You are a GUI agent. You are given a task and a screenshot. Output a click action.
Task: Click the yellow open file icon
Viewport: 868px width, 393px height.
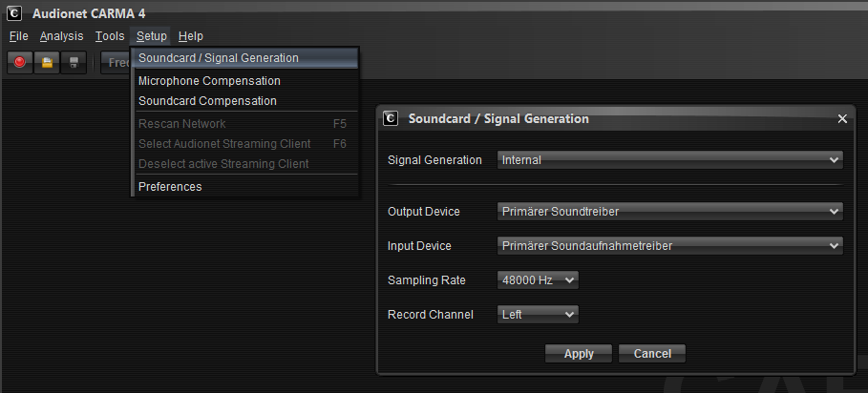pyautogui.click(x=47, y=63)
